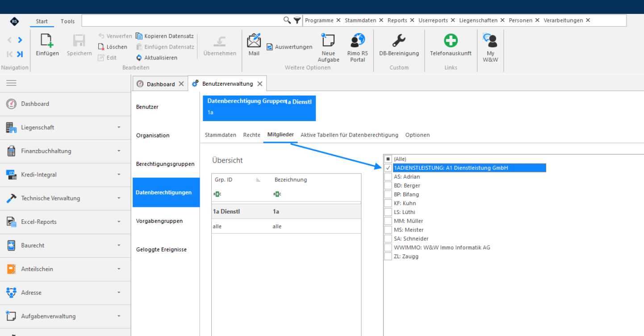Expand the Excel-Reports sidebar section
This screenshot has width=644, height=336.
click(119, 222)
